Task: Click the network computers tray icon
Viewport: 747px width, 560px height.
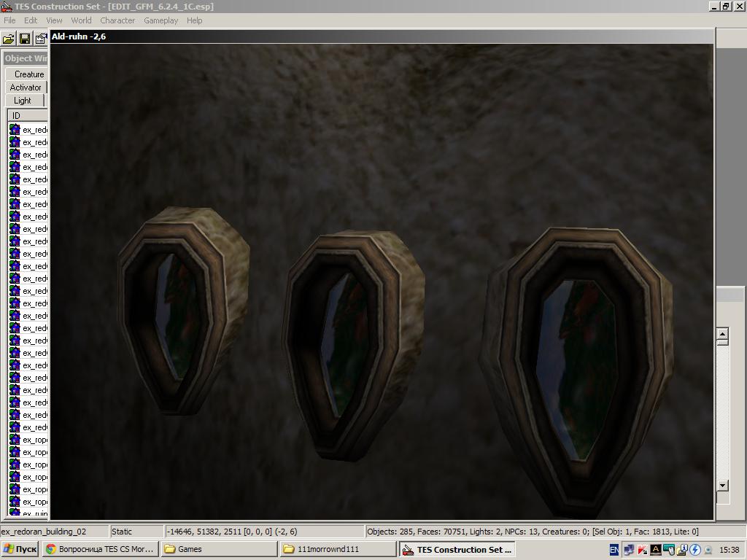Action: pyautogui.click(x=630, y=550)
